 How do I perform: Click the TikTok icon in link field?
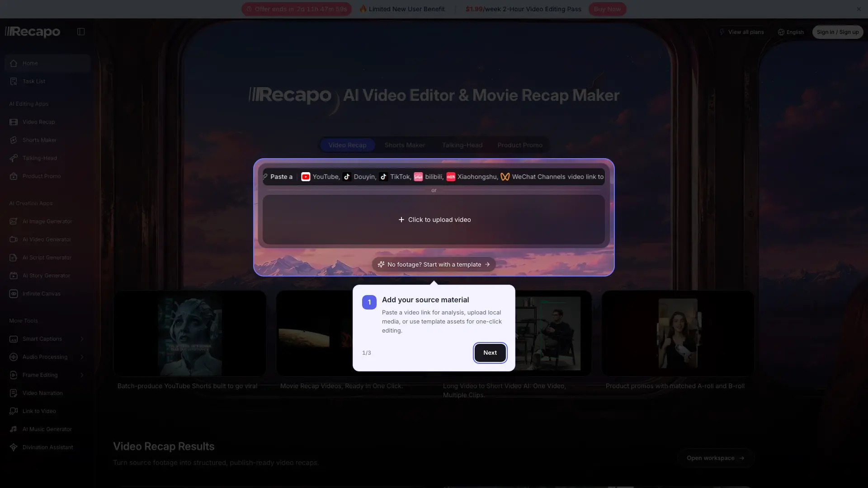click(x=383, y=177)
